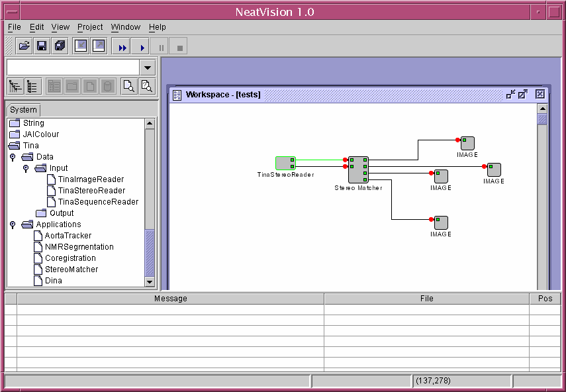
Task: Click the Save floppy disk icon
Action: pyautogui.click(x=42, y=46)
